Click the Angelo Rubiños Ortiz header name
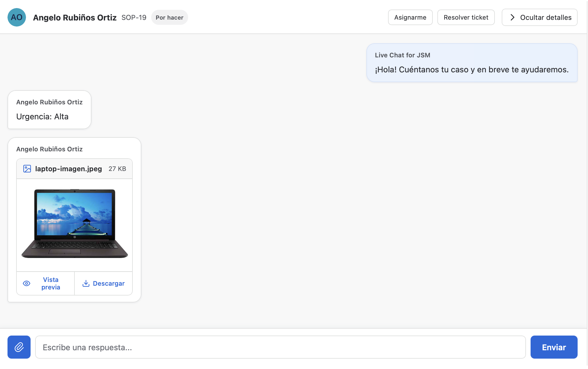The image size is (588, 369). pyautogui.click(x=75, y=18)
